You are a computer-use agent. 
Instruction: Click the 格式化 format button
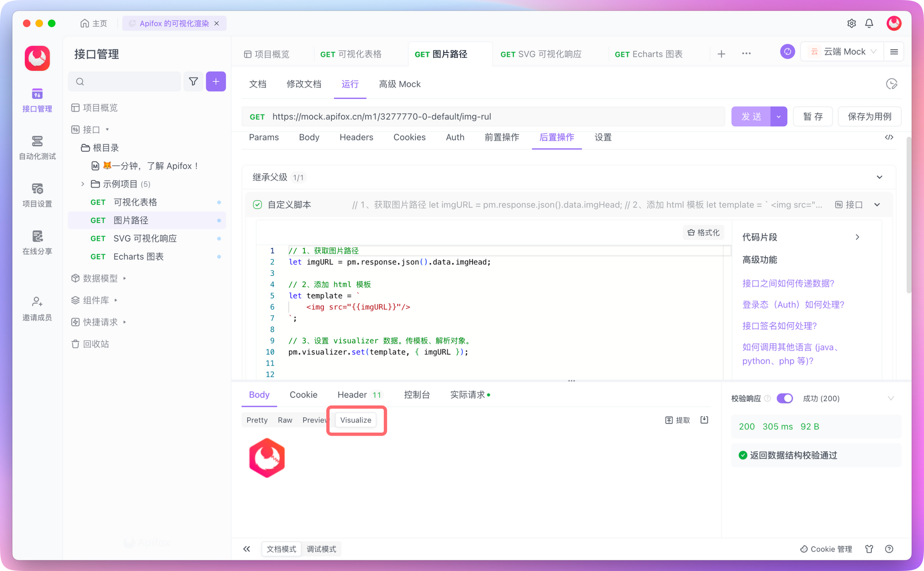pos(704,233)
